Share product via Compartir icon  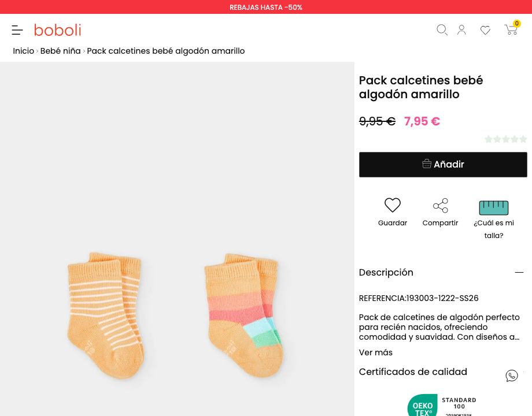coord(441,206)
